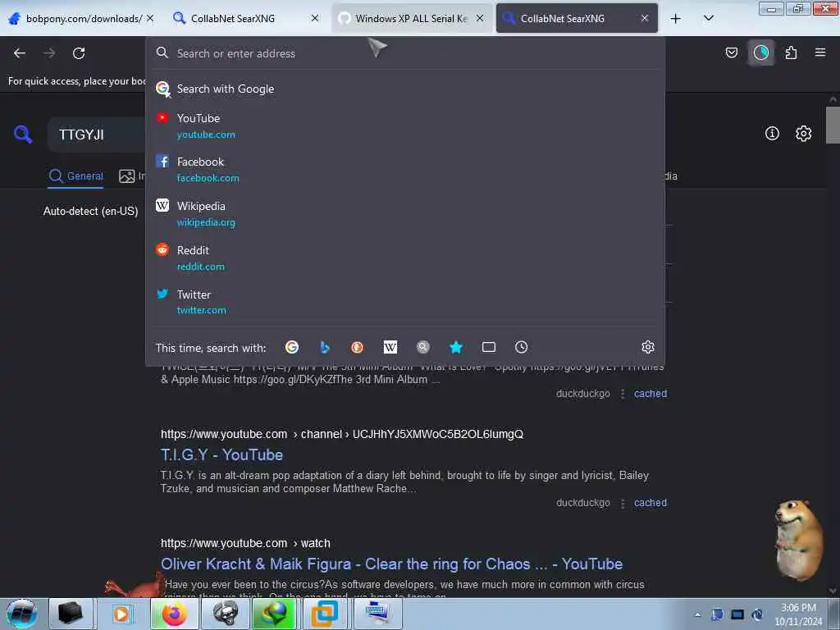The image size is (840, 630).
Task: Switch to the bobpony.com/downloads tab
Action: [x=81, y=18]
